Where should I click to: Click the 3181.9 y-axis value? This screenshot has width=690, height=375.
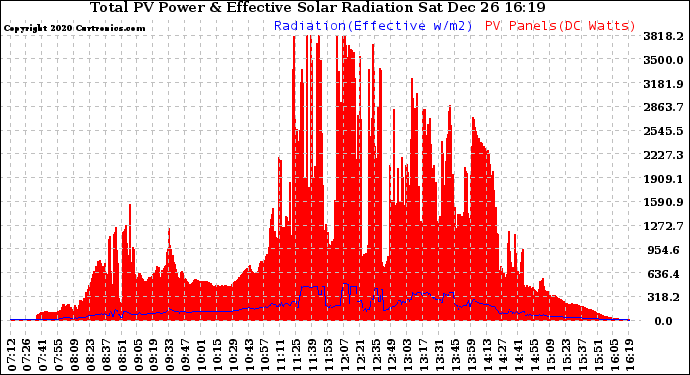click(x=663, y=84)
